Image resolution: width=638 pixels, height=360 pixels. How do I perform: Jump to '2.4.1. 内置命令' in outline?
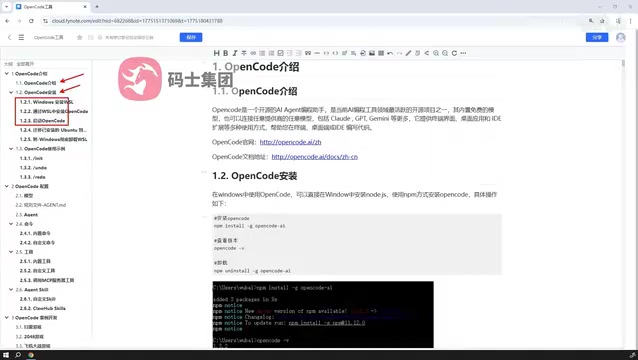click(x=35, y=233)
